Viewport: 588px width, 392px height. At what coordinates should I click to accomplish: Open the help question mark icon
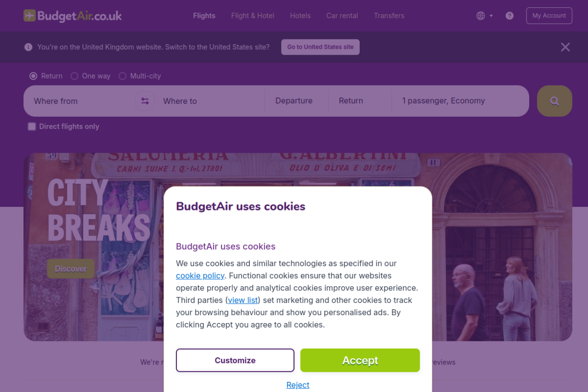pyautogui.click(x=509, y=16)
